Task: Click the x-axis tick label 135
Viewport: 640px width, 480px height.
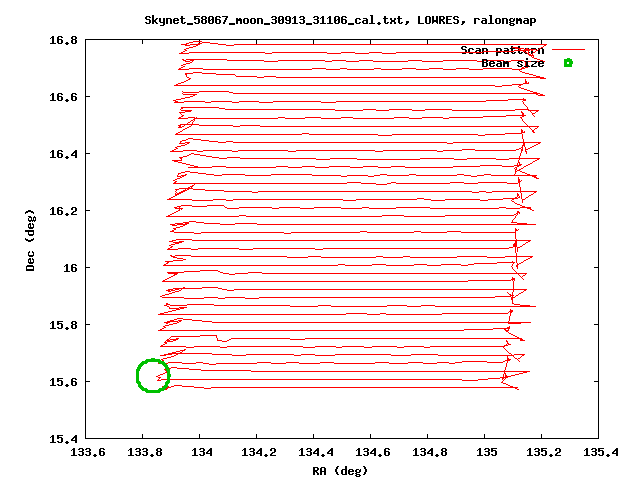Action: point(487,452)
